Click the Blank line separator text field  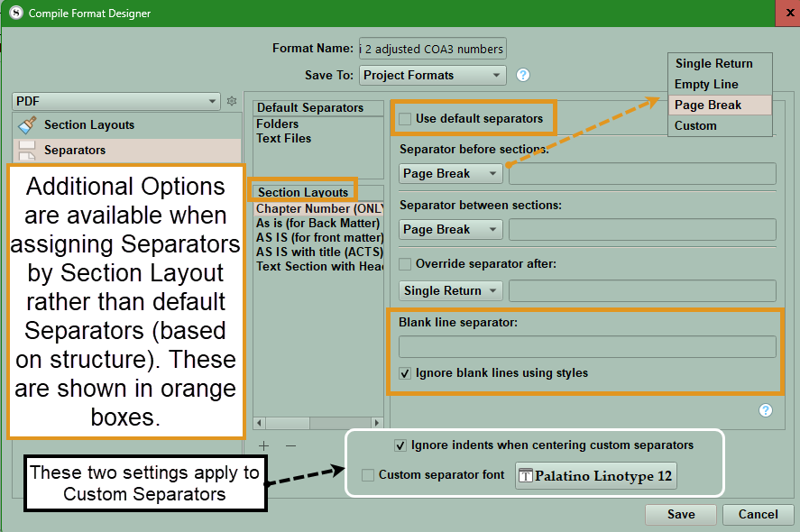pyautogui.click(x=587, y=347)
